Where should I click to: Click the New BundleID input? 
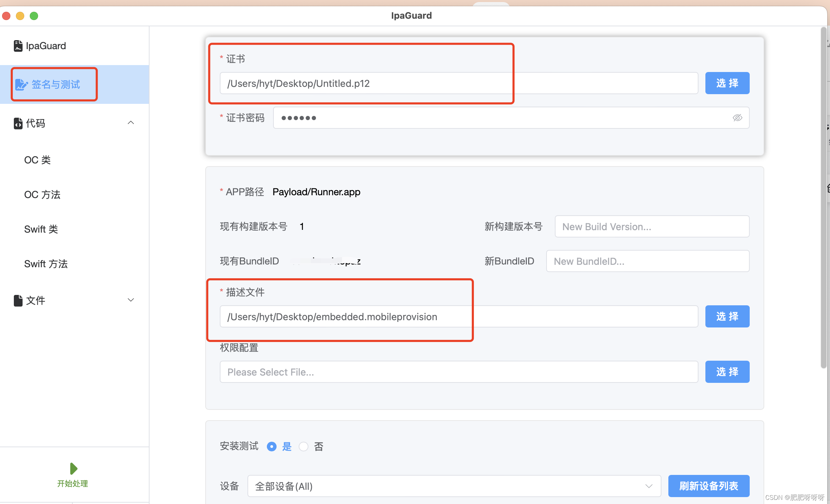[648, 261]
